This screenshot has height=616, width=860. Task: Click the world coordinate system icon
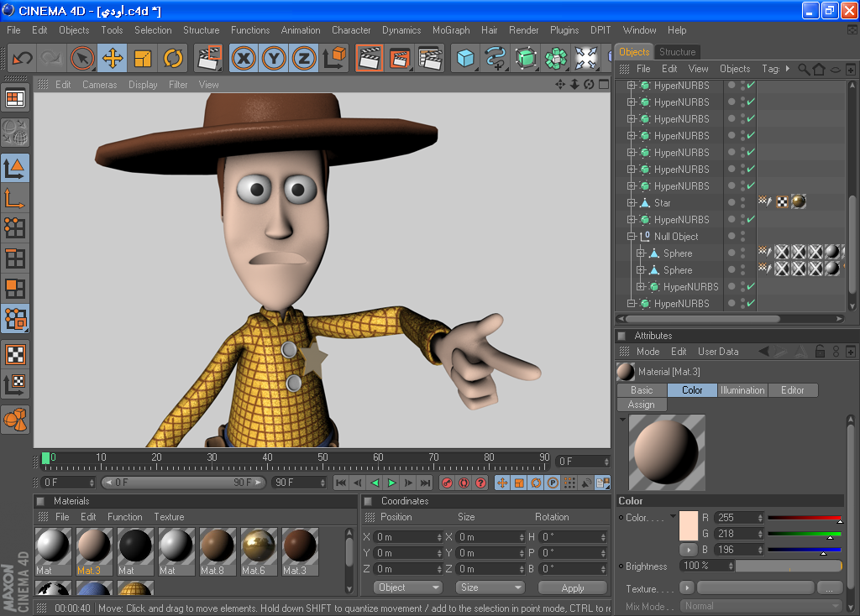tap(334, 58)
